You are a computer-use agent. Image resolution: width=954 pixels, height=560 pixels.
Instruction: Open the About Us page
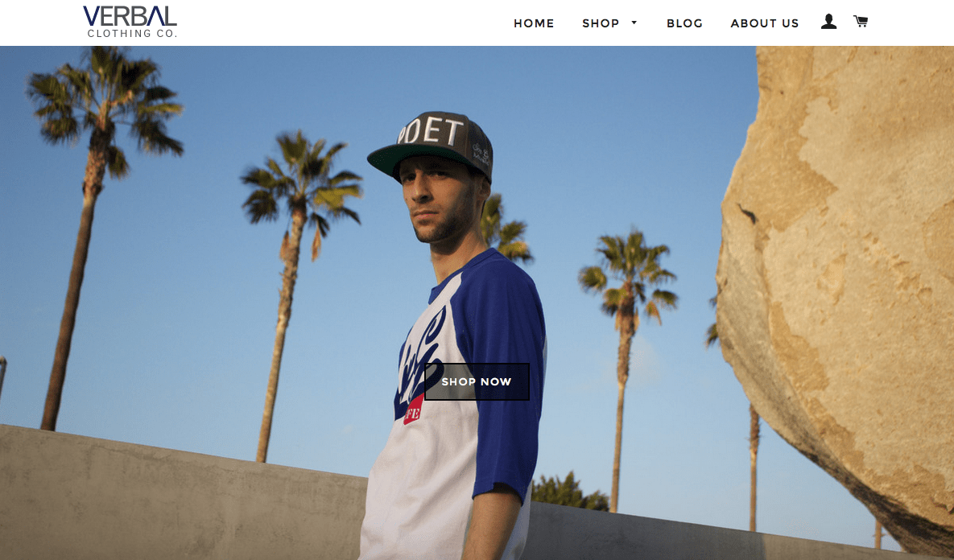coord(764,23)
